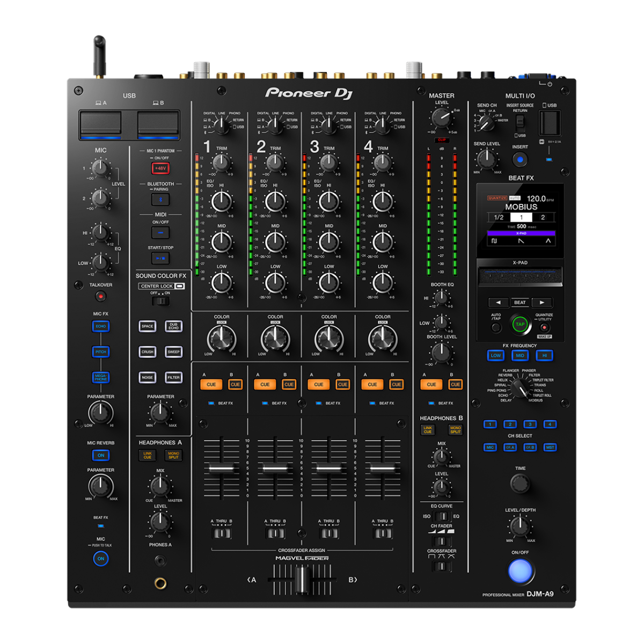644x644 pixels.
Task: Activate the PITCH mic FX button
Action: pyautogui.click(x=101, y=352)
